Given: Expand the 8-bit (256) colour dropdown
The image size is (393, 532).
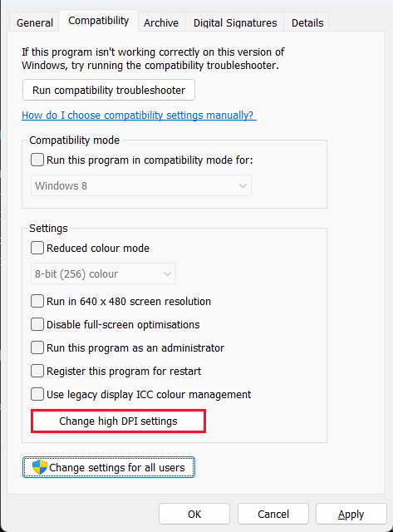Looking at the screenshot, I should coord(103,273).
